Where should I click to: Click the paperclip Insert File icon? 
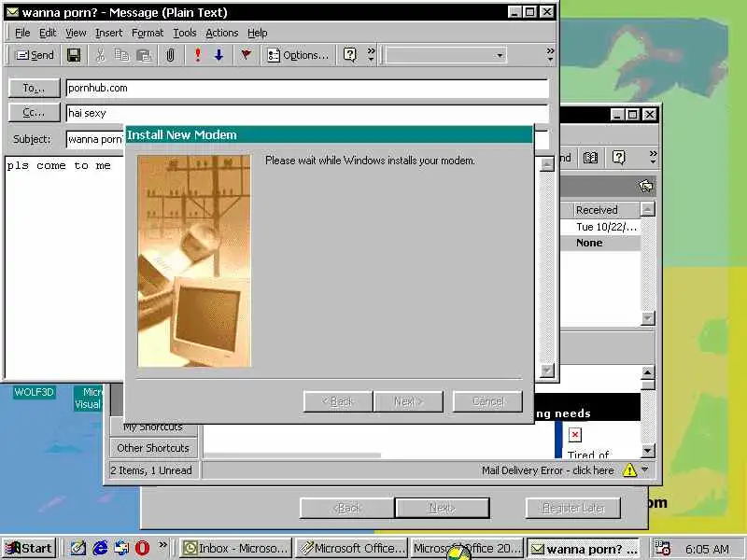170,55
